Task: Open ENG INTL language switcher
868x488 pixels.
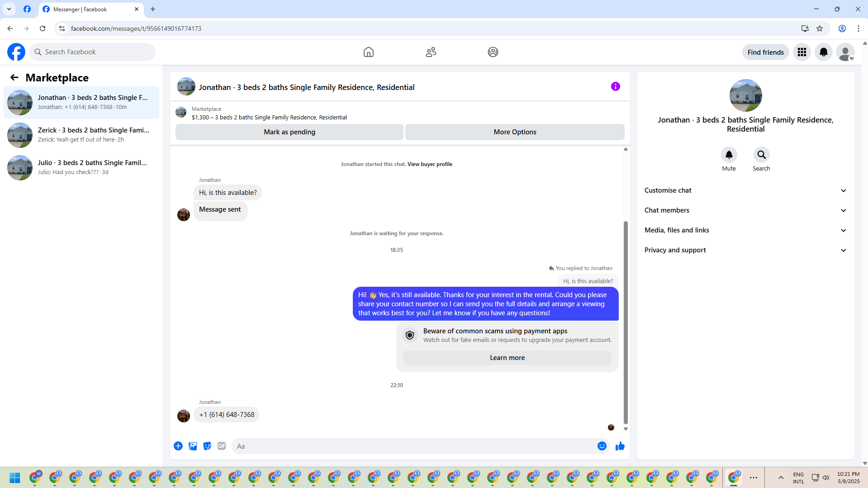Action: click(x=798, y=478)
